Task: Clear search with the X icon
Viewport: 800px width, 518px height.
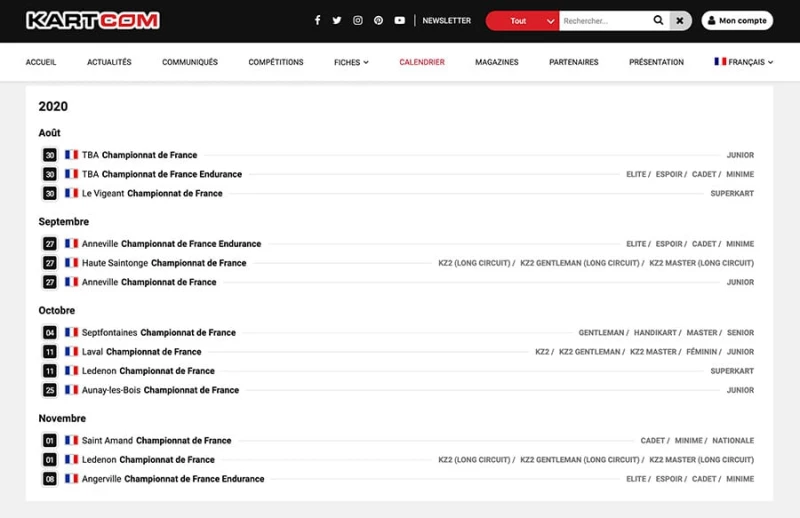Action: (680, 20)
